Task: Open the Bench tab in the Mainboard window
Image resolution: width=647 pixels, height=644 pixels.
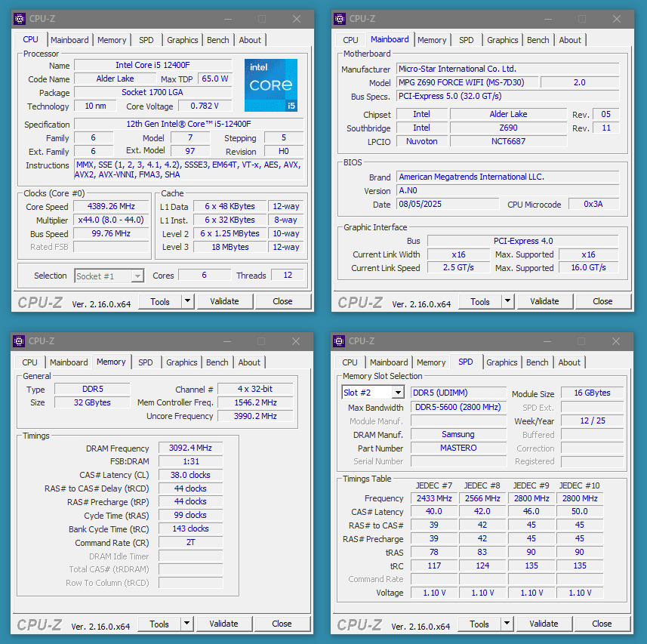Action: [x=538, y=40]
